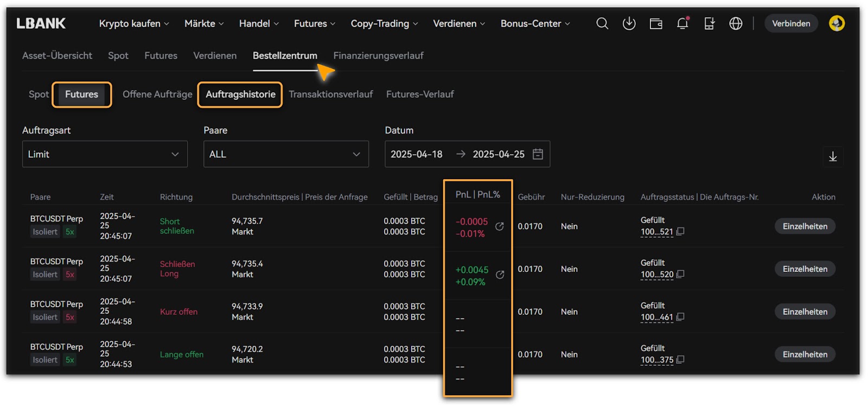Expand the Paare ALL dropdown
Screen dimensions: 868x406
(x=286, y=154)
